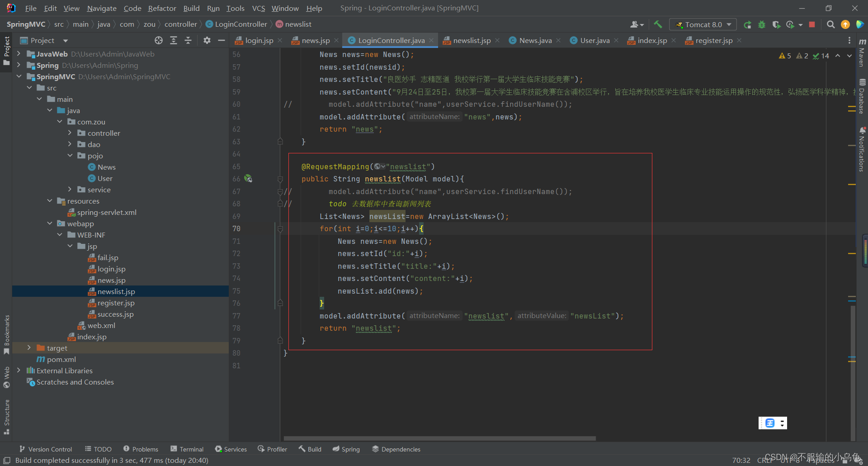Image resolution: width=868 pixels, height=466 pixels.
Task: Click the orange IDE update icon
Action: pyautogui.click(x=845, y=24)
